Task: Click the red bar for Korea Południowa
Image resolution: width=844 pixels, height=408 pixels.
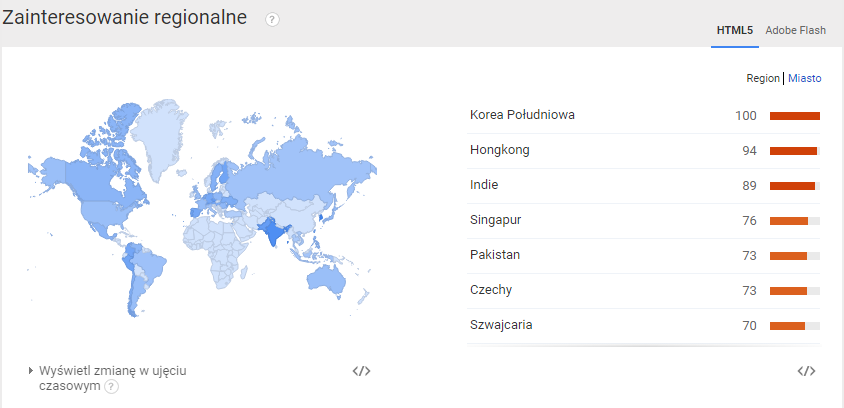Action: 794,116
